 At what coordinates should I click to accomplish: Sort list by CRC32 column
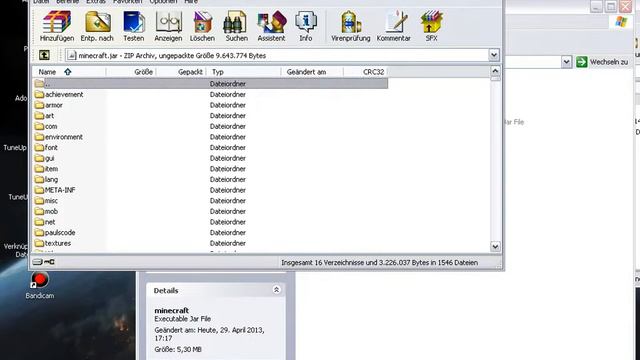366,72
